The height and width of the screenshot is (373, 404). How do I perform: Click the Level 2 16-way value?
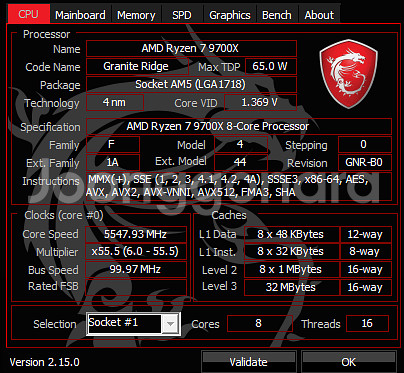pyautogui.click(x=365, y=269)
